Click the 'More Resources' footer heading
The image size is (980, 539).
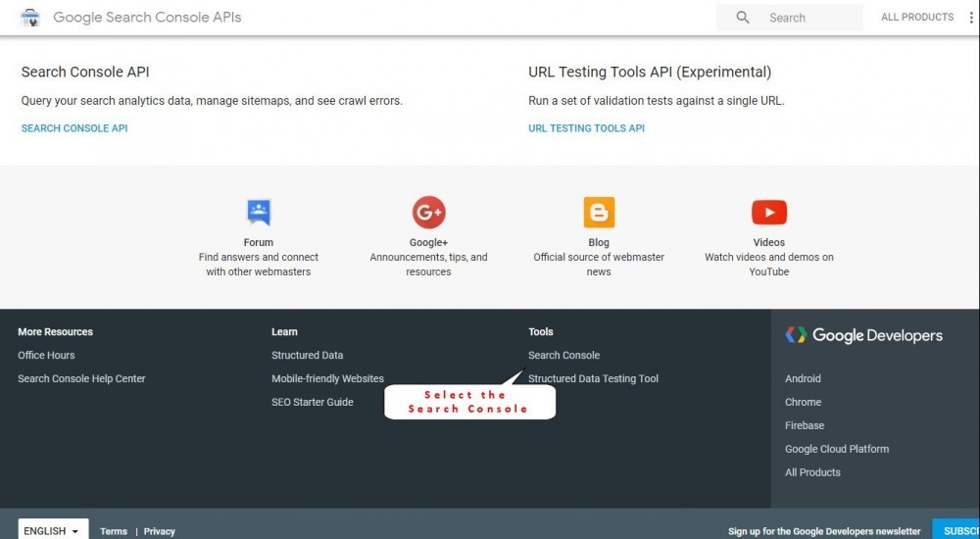tap(55, 332)
